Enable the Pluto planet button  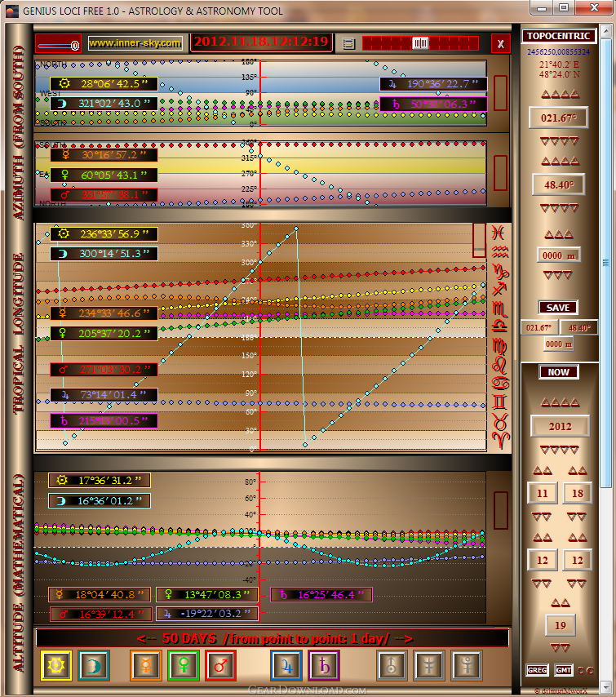point(467,665)
